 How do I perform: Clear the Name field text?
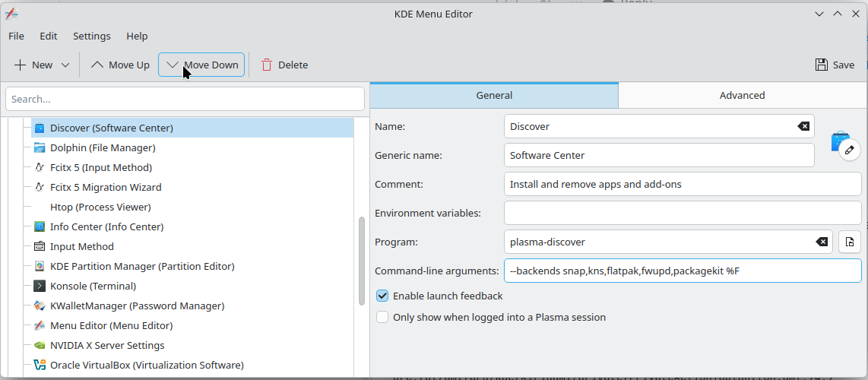coord(803,126)
